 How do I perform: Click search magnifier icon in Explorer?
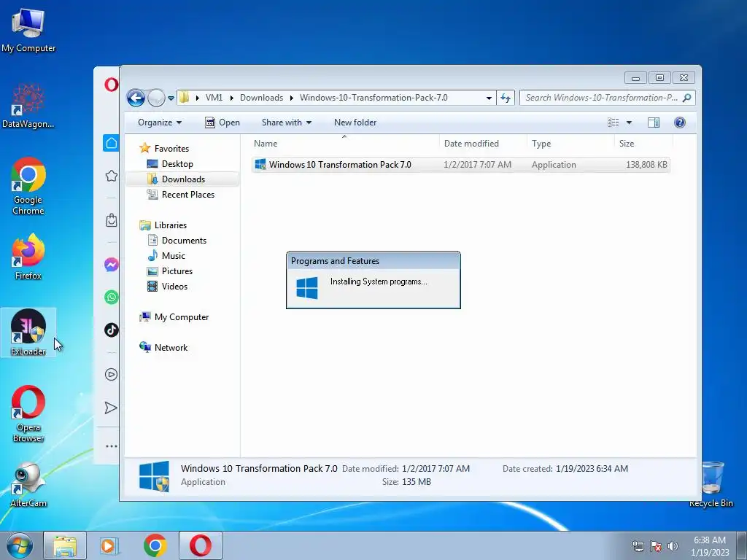pos(686,98)
